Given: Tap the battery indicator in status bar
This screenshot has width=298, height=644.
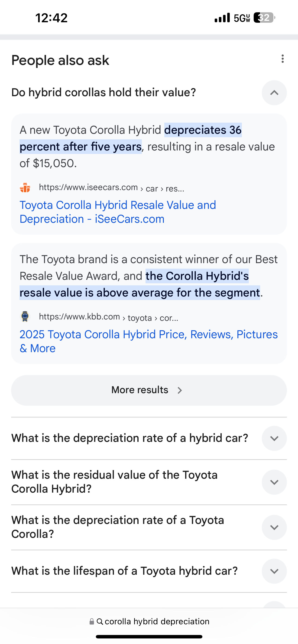Looking at the screenshot, I should coord(264,18).
